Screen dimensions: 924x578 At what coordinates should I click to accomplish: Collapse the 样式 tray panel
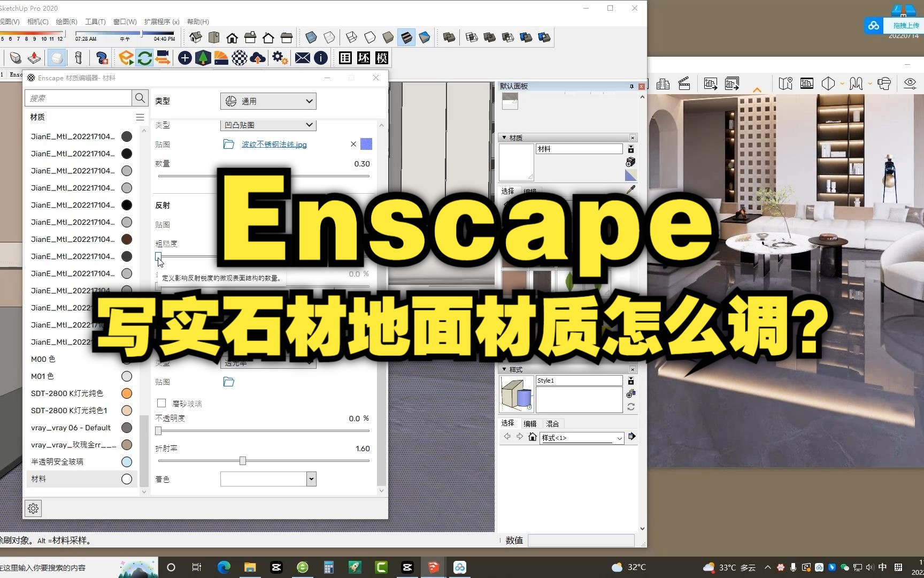point(504,369)
